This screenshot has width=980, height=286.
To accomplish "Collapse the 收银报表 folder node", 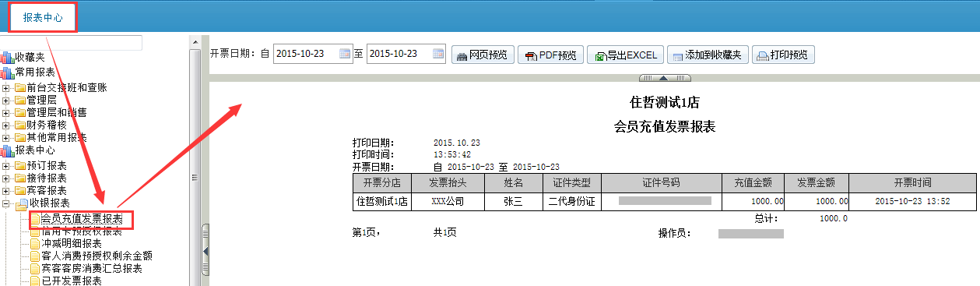I will point(6,203).
